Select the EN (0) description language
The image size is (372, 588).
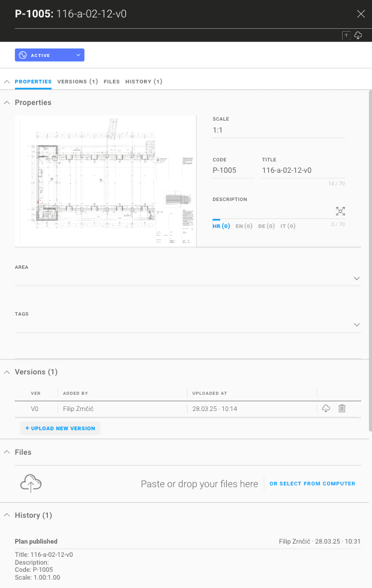pyautogui.click(x=244, y=226)
